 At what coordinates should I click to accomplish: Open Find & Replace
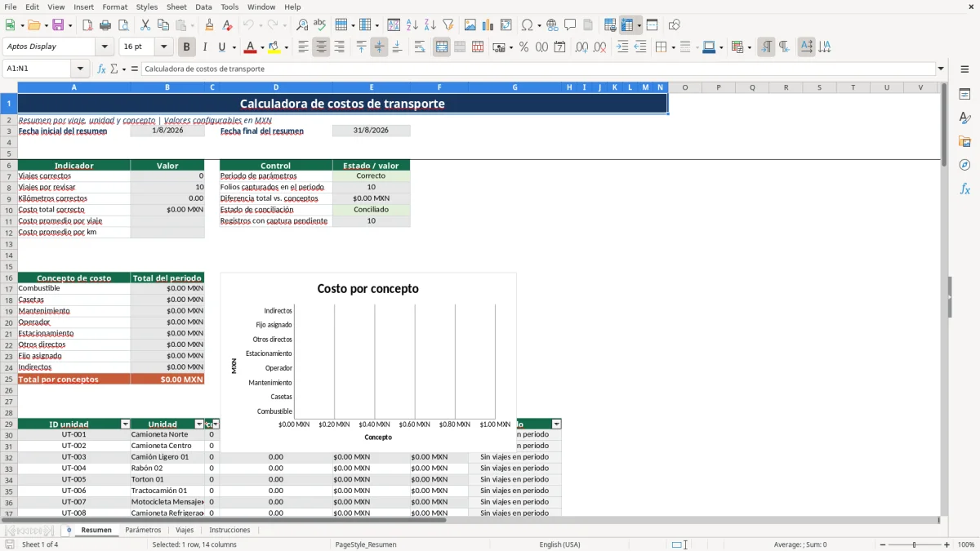pyautogui.click(x=302, y=25)
